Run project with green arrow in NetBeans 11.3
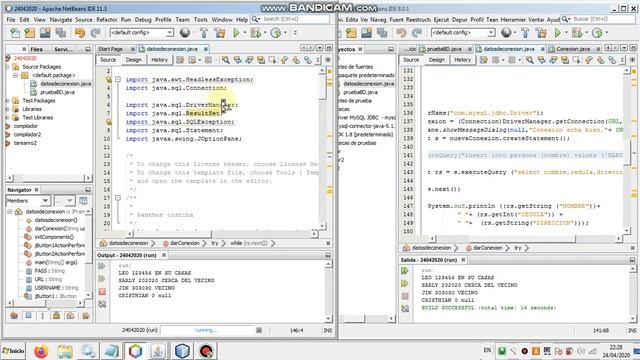 tap(236, 33)
